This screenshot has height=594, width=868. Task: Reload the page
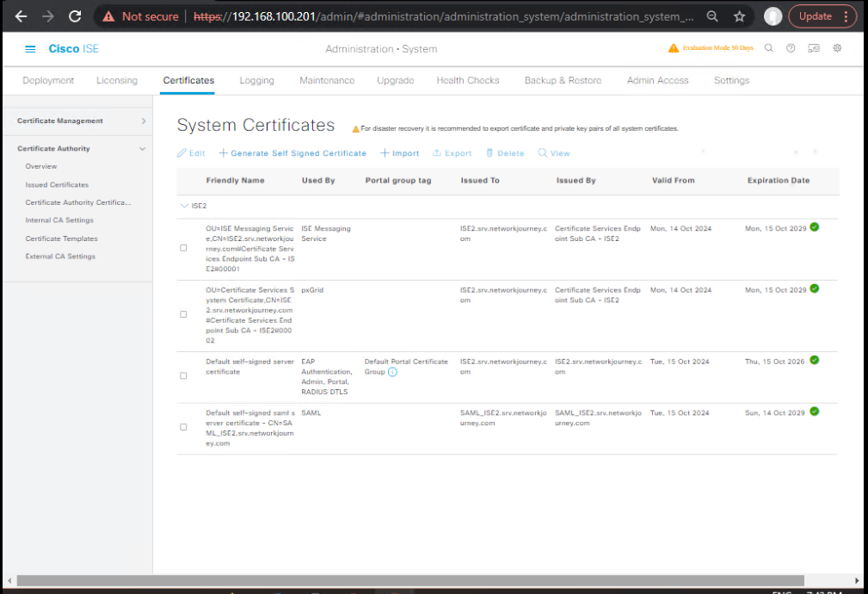point(75,16)
